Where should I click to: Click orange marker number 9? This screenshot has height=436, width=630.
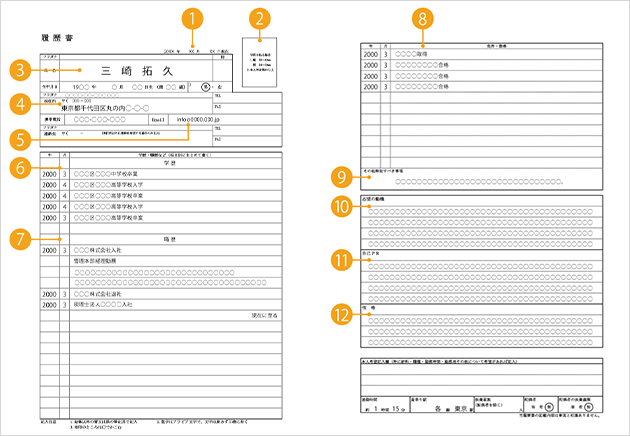coord(340,177)
